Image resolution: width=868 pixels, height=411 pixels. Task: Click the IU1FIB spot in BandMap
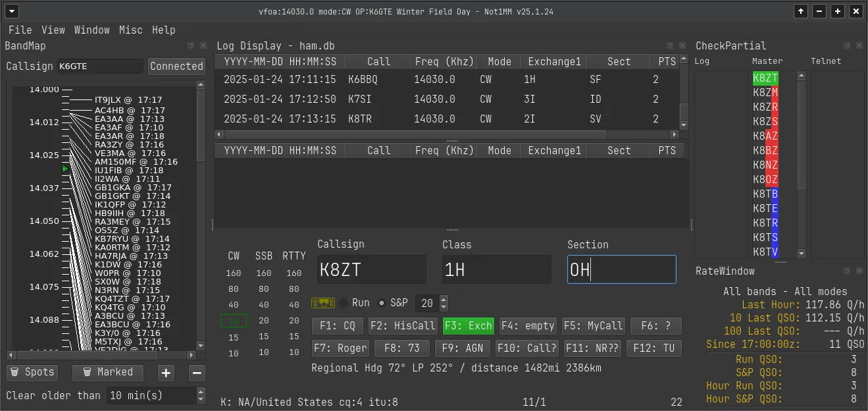pos(129,170)
